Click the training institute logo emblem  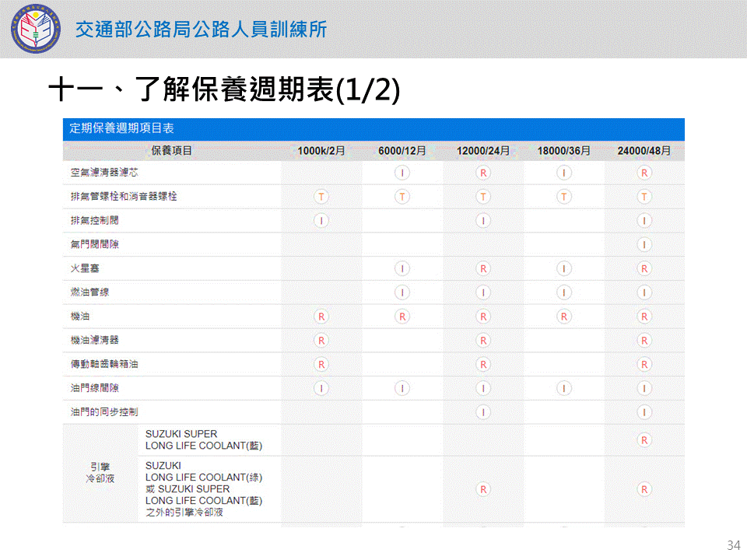tap(34, 29)
